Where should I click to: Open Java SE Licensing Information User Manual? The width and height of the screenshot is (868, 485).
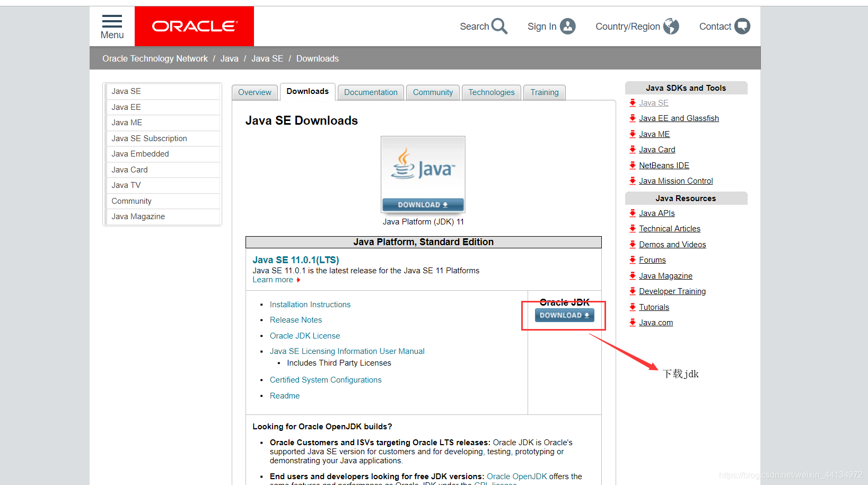pos(347,351)
